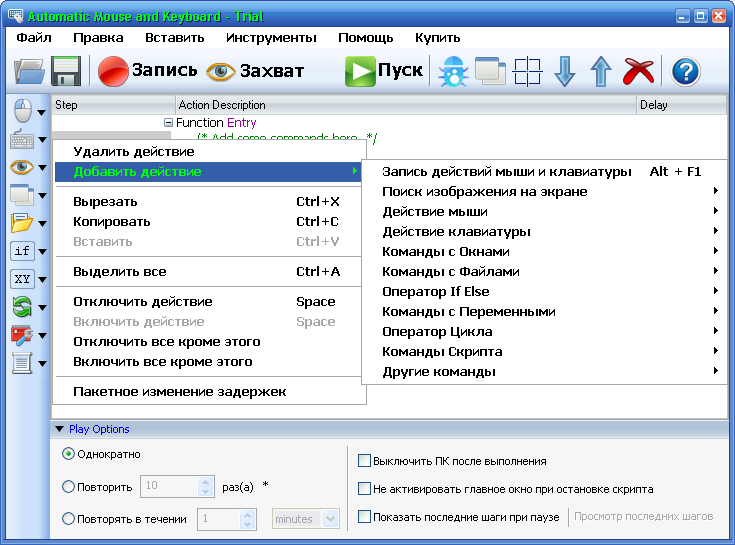The height and width of the screenshot is (545, 735).
Task: Click the scroll document sidebar icon
Action: pyautogui.click(x=22, y=363)
